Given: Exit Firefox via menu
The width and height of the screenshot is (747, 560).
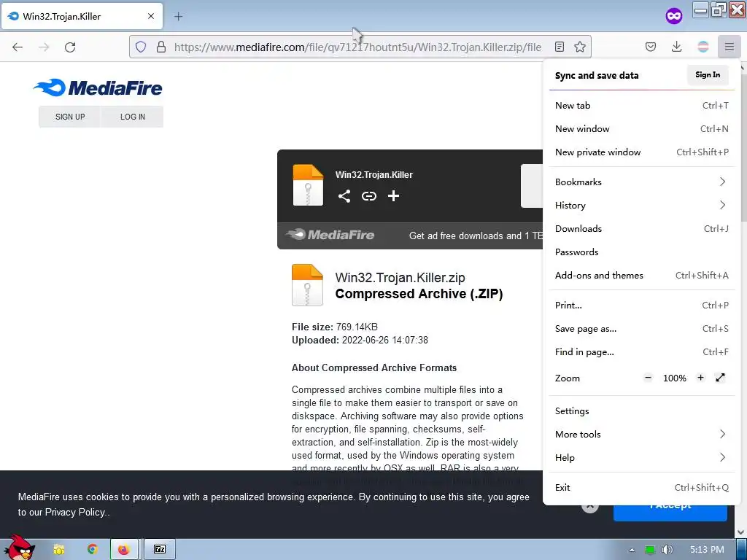Looking at the screenshot, I should (642, 488).
